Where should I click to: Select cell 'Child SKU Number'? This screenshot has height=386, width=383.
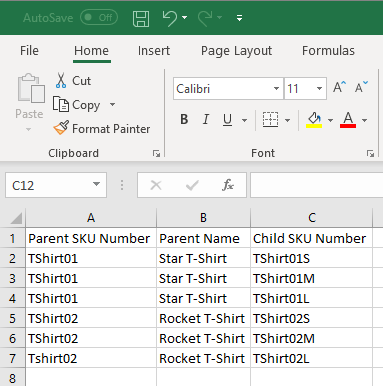pyautogui.click(x=311, y=238)
